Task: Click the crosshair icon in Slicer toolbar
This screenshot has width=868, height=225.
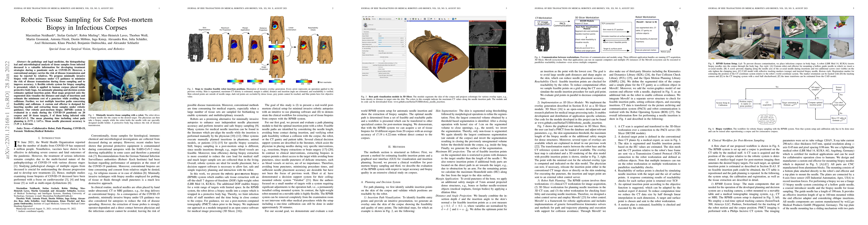Action: click(x=449, y=19)
